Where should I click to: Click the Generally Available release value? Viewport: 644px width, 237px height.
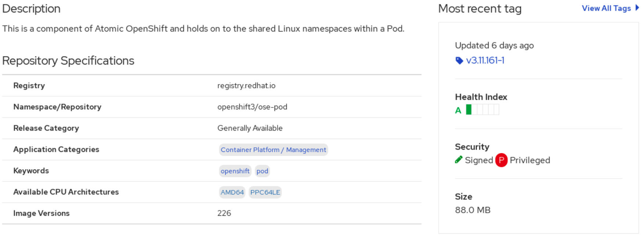point(250,128)
